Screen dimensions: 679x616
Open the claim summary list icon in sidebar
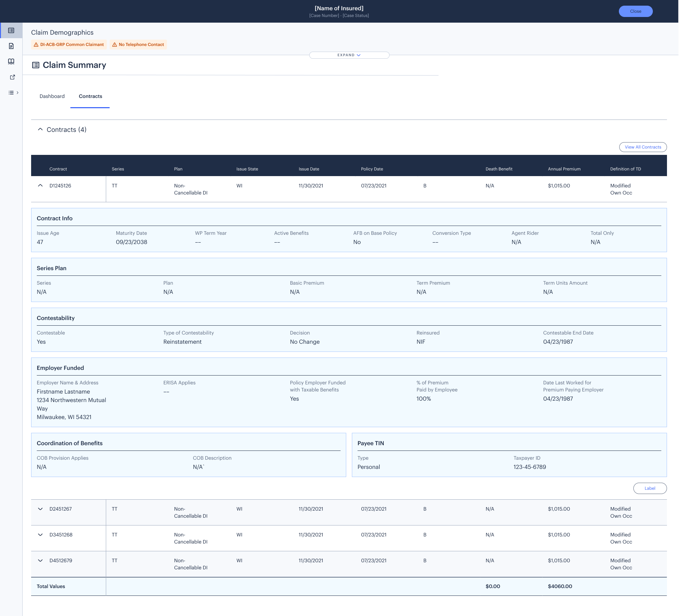pos(11,31)
